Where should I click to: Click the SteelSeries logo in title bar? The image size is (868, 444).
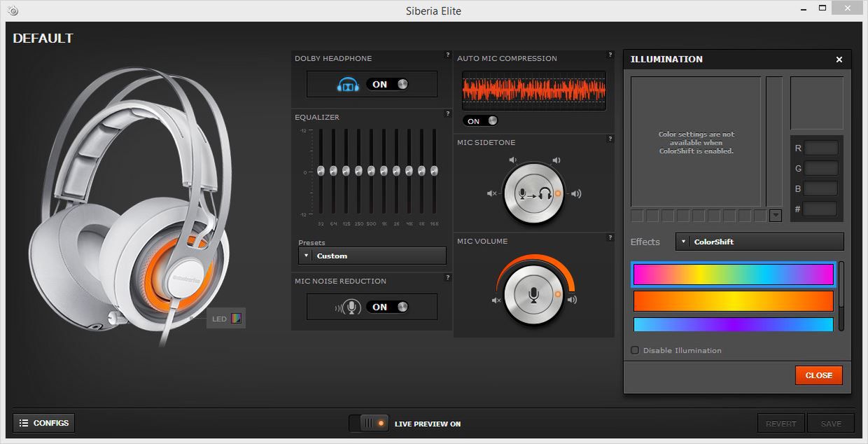(x=13, y=11)
